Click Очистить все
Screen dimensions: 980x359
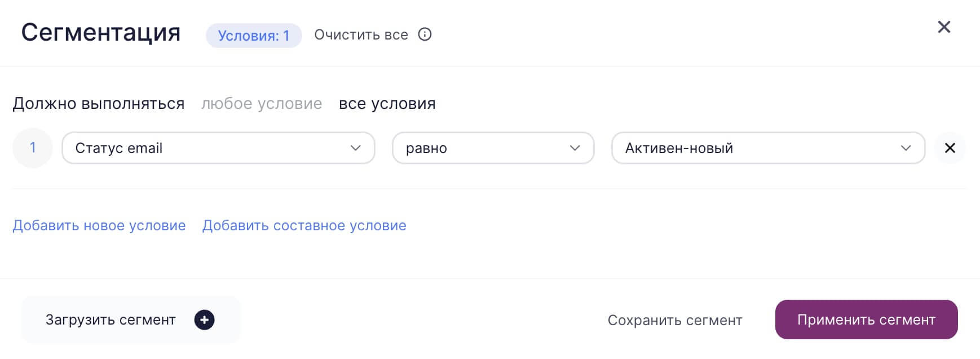coord(361,35)
